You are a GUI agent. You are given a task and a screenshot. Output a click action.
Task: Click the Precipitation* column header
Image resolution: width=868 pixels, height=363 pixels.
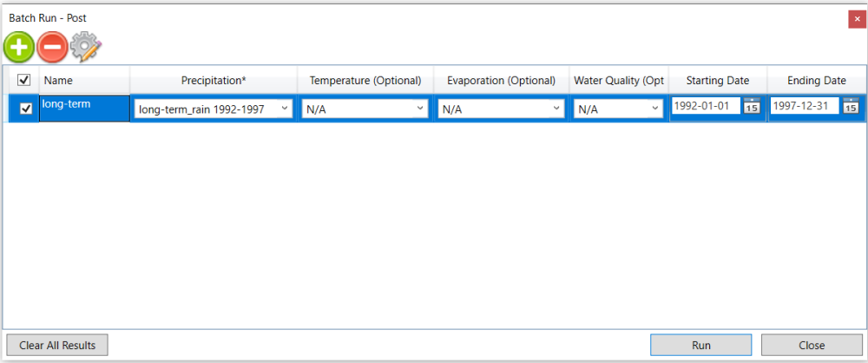(x=214, y=81)
